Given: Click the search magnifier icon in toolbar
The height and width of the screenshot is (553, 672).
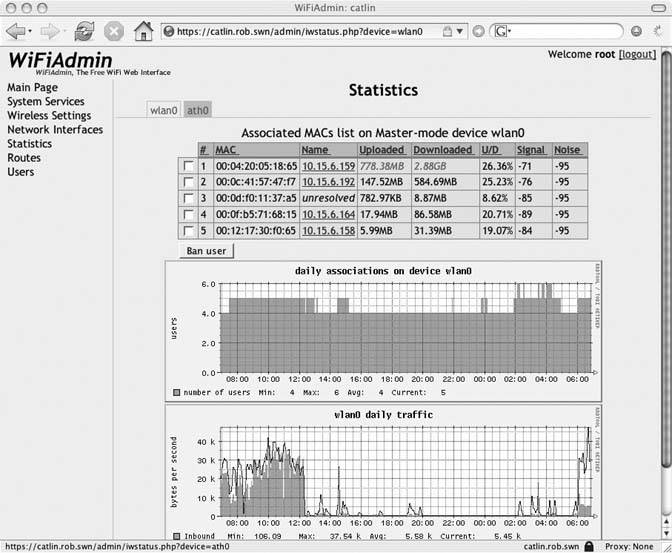Looking at the screenshot, I should tap(635, 31).
